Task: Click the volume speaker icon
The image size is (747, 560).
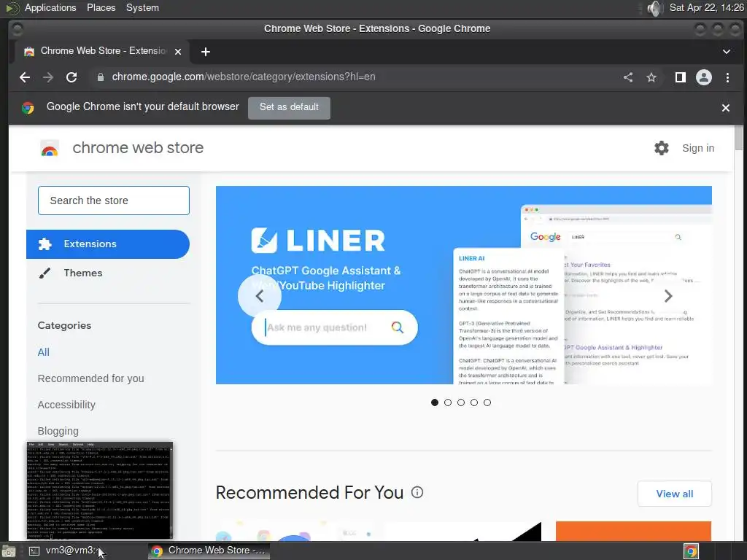Action: point(654,8)
